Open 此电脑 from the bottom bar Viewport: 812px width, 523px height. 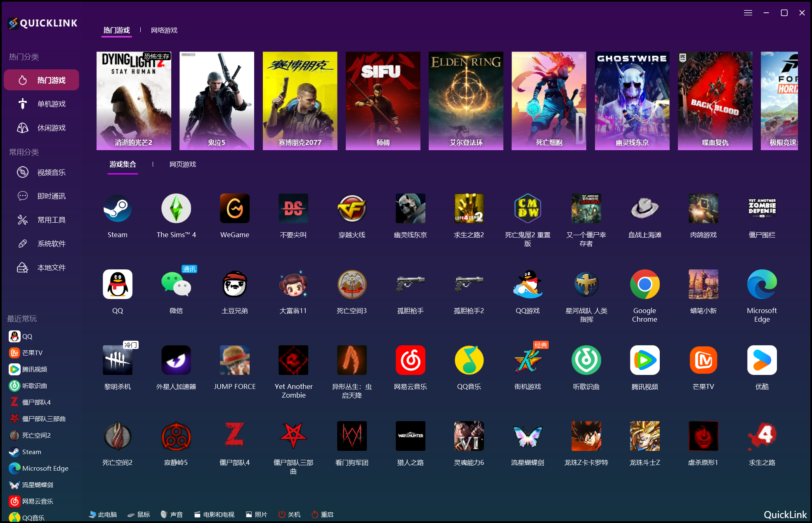102,514
